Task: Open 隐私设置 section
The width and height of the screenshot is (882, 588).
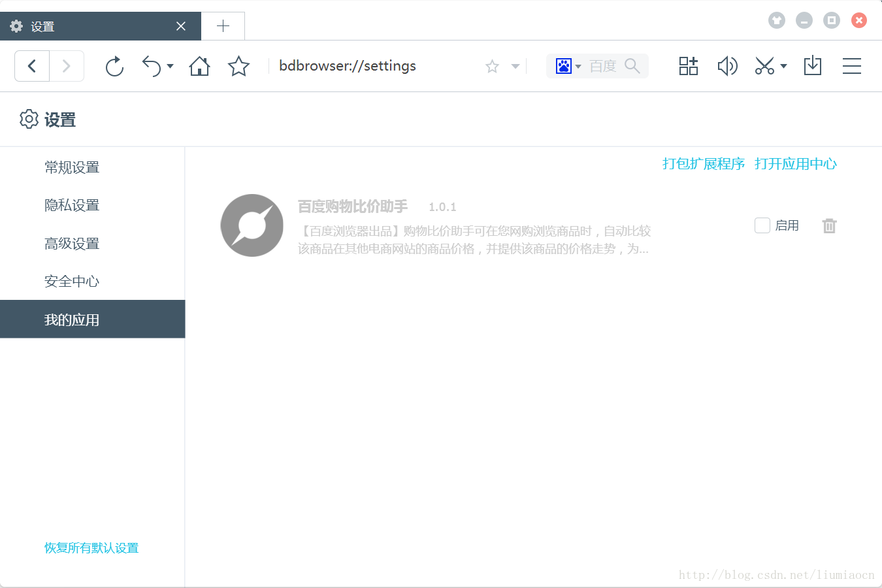Action: tap(92, 205)
